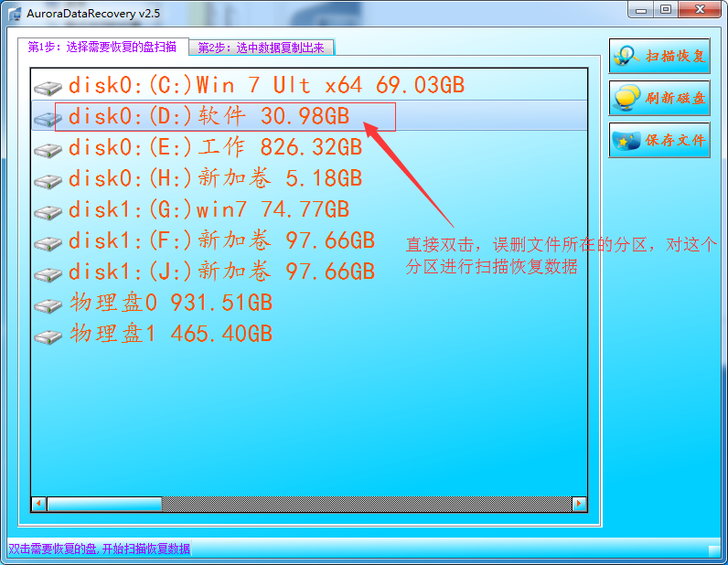Open tab 第2步: 选中数据复制出来
Viewport: 728px width, 565px height.
(x=262, y=48)
